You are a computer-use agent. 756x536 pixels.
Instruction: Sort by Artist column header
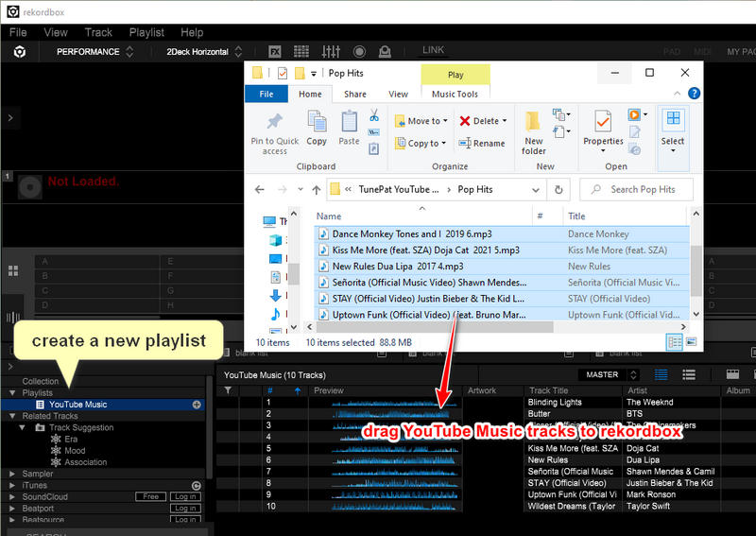[637, 390]
